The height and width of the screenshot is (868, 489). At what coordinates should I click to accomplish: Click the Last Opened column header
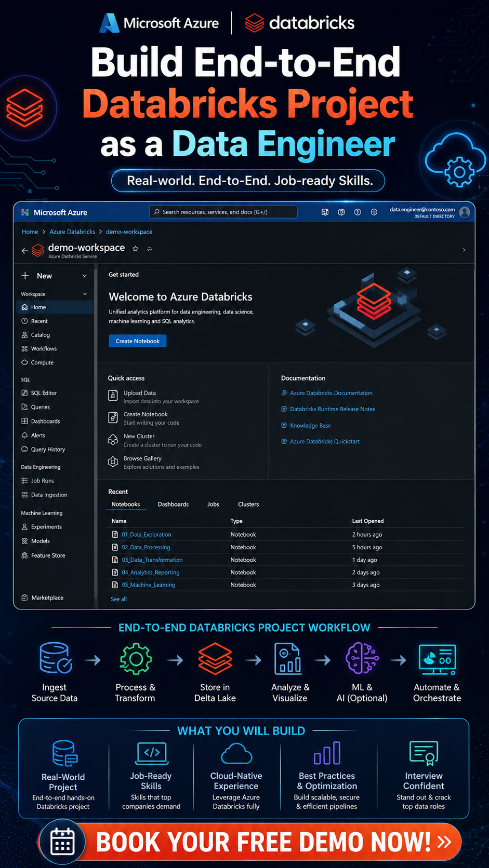[368, 521]
